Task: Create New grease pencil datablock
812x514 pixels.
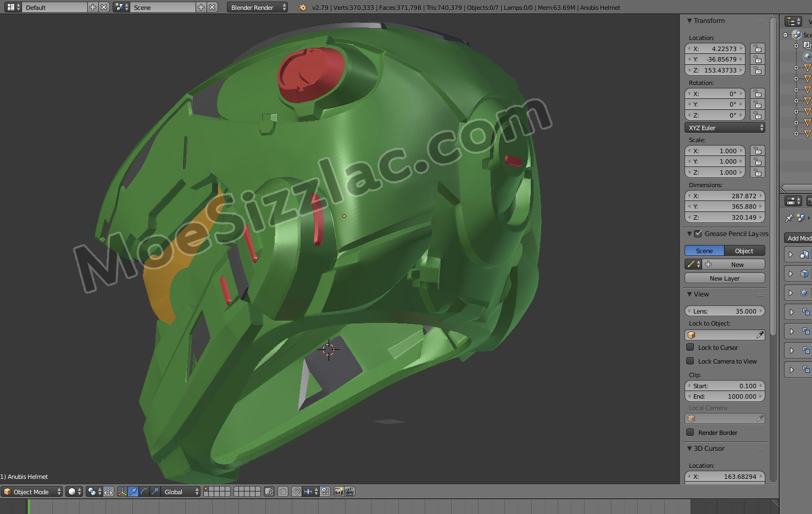Action: 733,264
